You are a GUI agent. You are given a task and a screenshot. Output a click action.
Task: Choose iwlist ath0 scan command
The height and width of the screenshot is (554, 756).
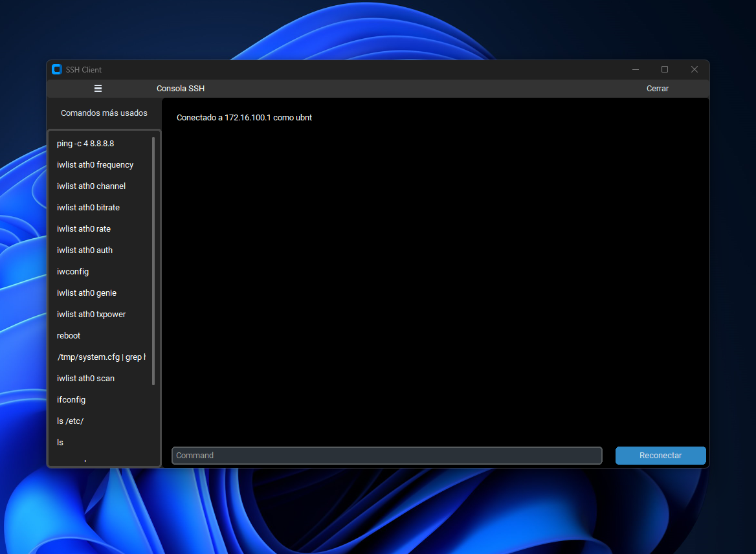85,379
